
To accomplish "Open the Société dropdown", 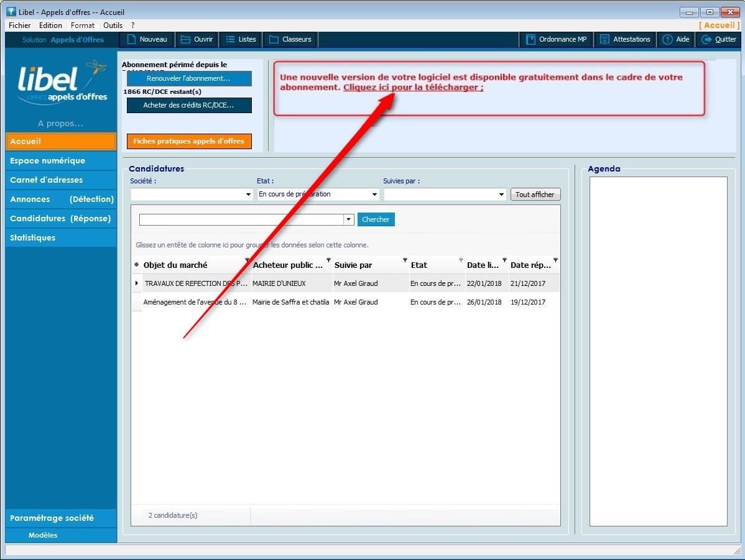I will 248,195.
